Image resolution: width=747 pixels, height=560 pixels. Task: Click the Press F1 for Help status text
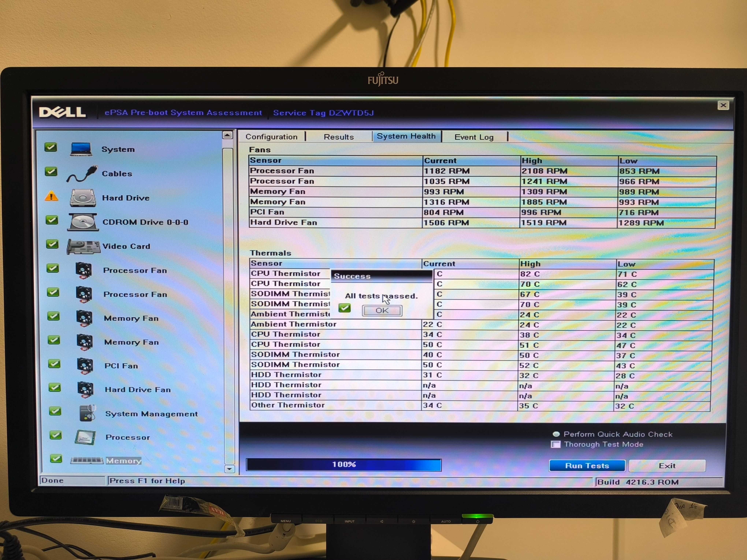coord(147,481)
